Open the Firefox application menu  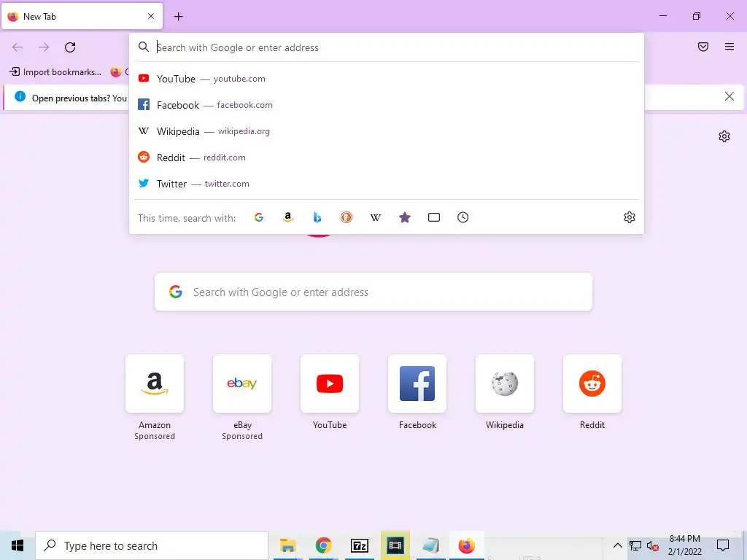729,47
